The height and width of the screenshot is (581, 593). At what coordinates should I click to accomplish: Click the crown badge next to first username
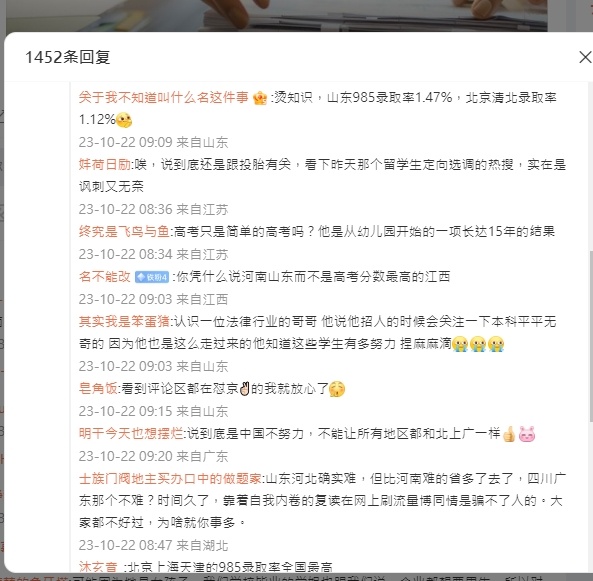pyautogui.click(x=260, y=98)
